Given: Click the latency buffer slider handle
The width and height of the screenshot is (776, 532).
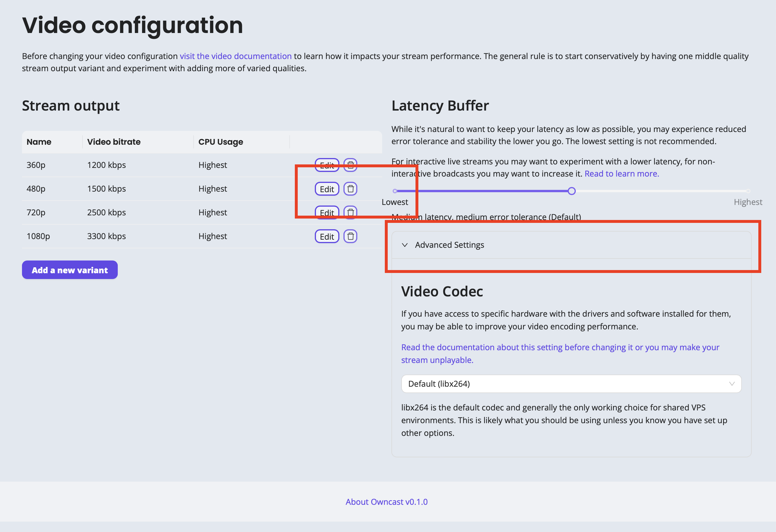Looking at the screenshot, I should click(x=572, y=191).
